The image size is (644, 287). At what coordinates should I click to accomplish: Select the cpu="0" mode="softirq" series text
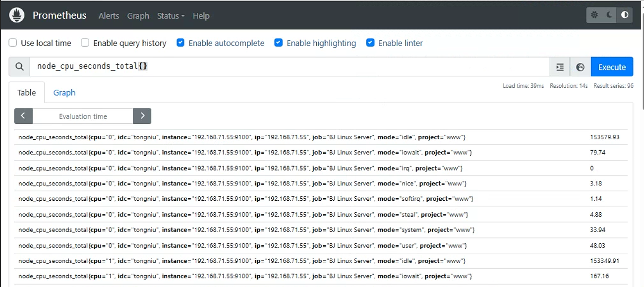click(x=246, y=199)
